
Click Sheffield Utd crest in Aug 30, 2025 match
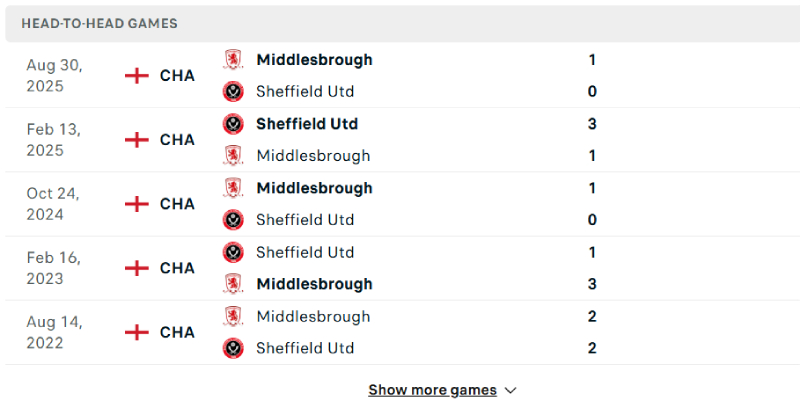233,92
